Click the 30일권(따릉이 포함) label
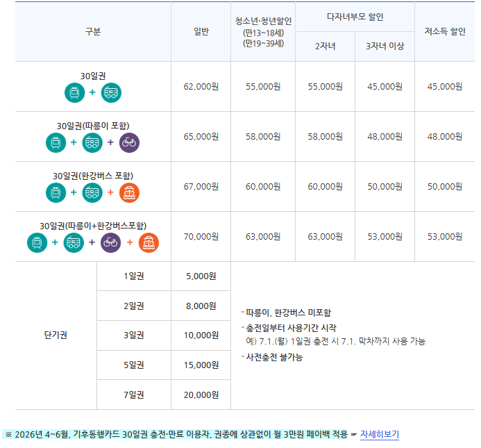The image size is (481, 448). tap(93, 126)
